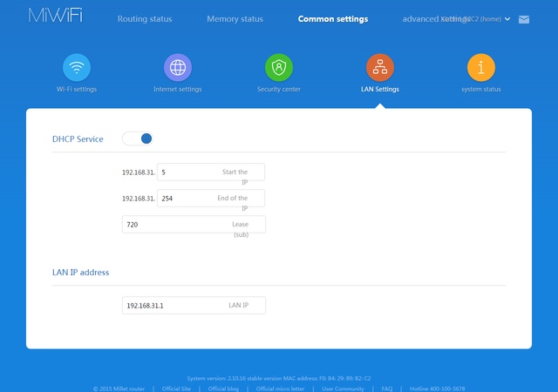Open the Internet settings globe icon
Image resolution: width=558 pixels, height=392 pixels.
178,67
